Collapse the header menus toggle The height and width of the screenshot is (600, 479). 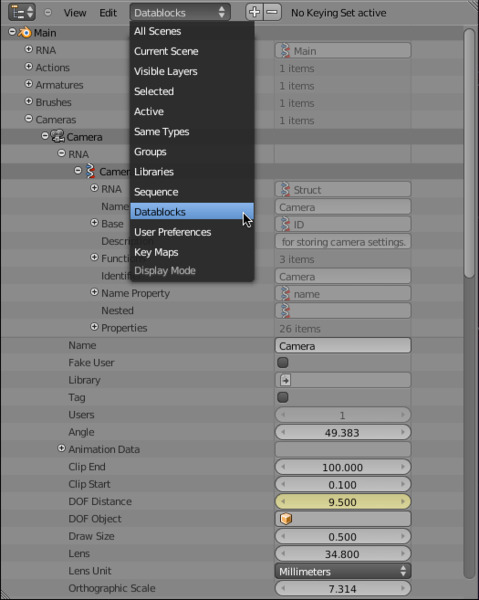(x=48, y=12)
